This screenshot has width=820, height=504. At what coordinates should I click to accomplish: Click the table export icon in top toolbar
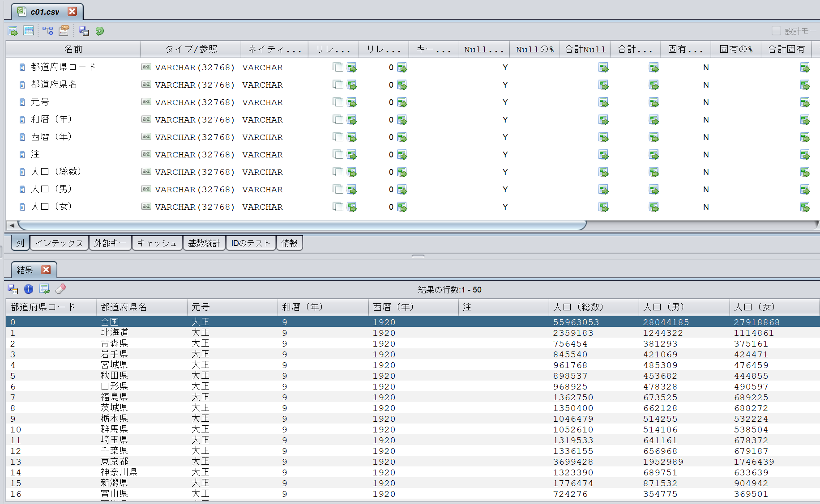tap(13, 31)
